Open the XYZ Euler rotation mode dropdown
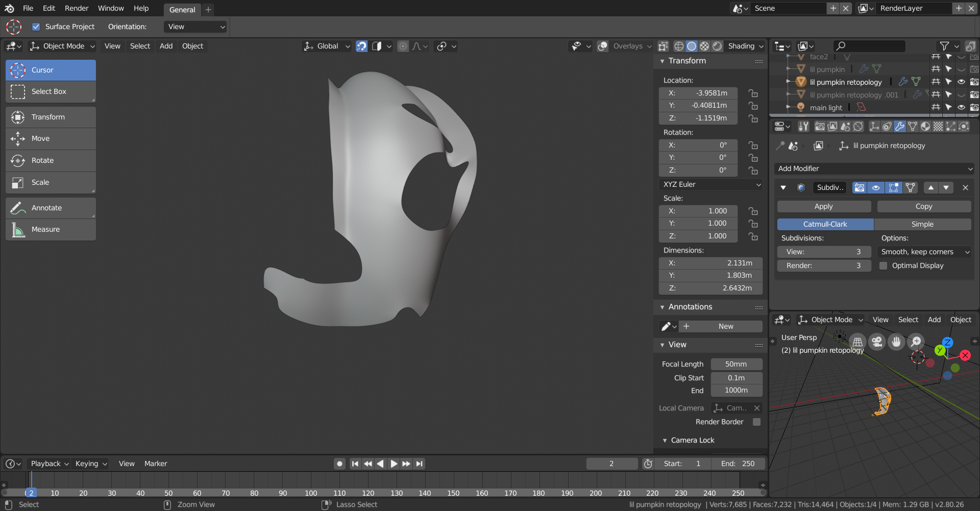Screen dimensions: 980x511 pos(711,185)
